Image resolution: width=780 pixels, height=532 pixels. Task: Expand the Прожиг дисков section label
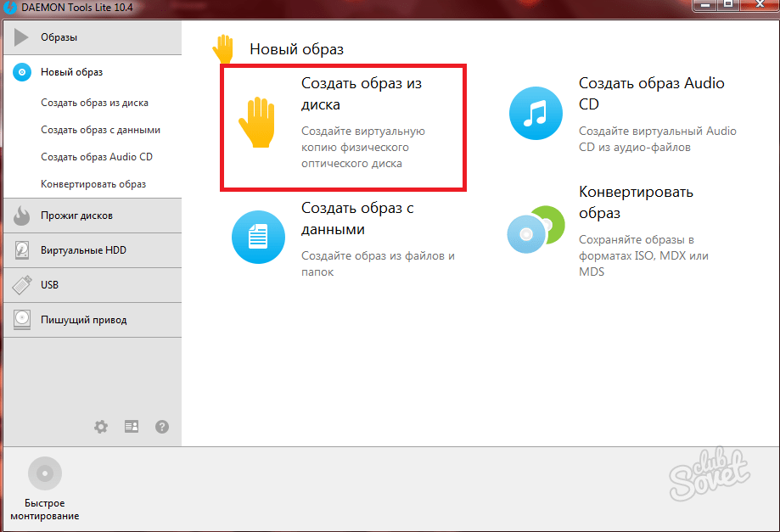click(x=76, y=216)
